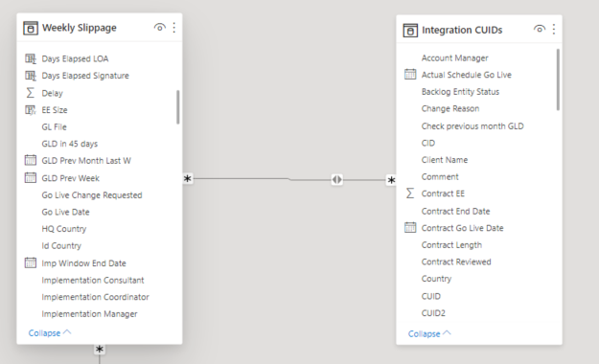Screen dimensions: 599x364
Task: Select the GL File field
Action: 54,126
